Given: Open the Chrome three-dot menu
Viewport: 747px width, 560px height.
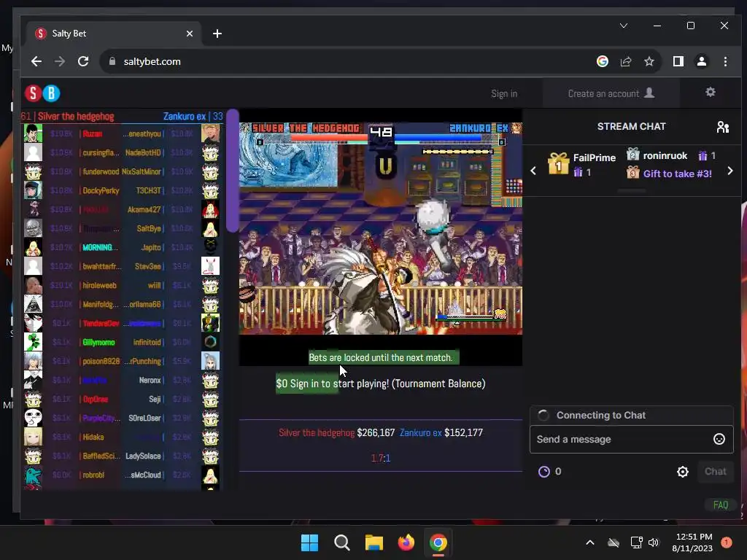Looking at the screenshot, I should point(725,61).
